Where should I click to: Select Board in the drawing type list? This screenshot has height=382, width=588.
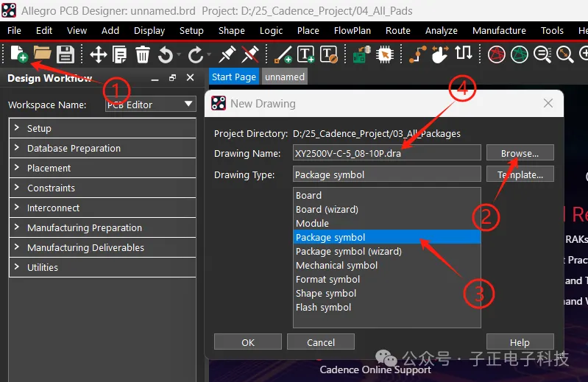386,195
